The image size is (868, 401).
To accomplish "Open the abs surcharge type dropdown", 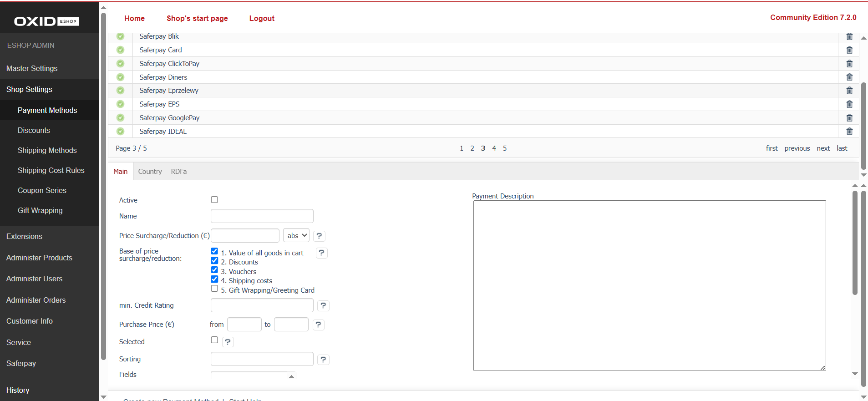I will tap(296, 235).
